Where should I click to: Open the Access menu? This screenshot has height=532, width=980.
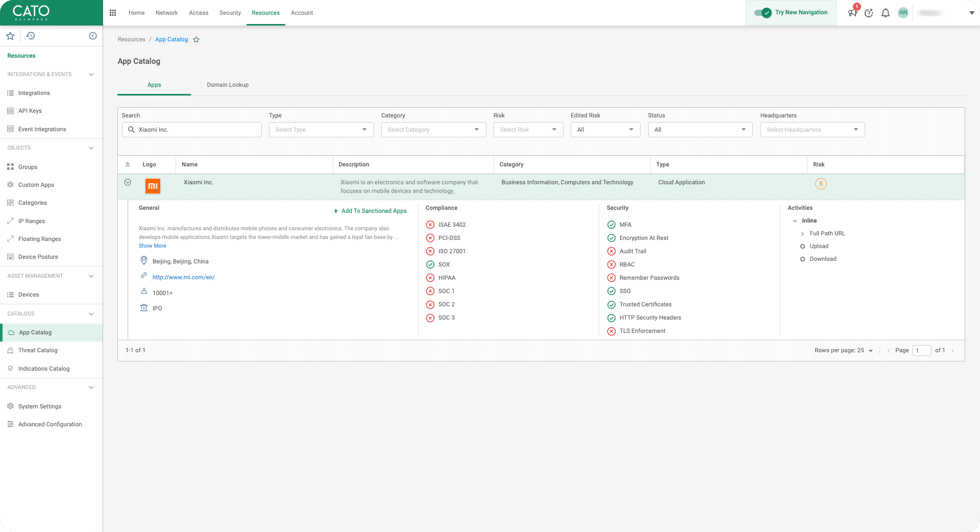(199, 13)
